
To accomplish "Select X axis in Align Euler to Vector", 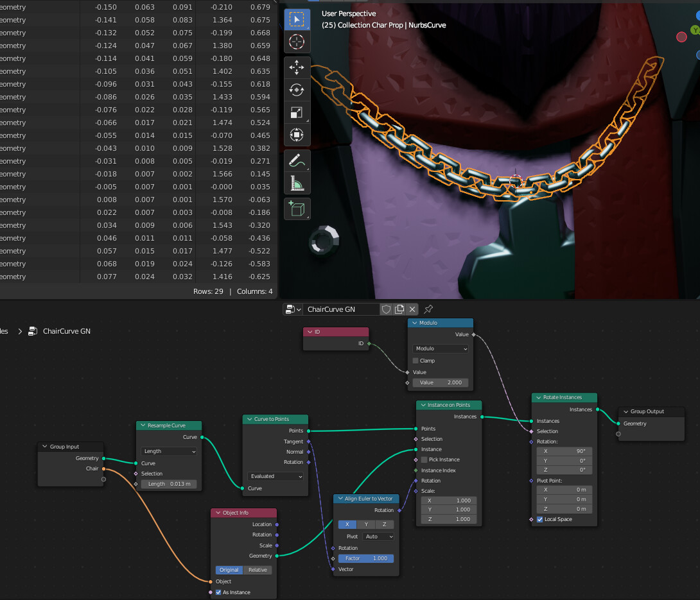I will tap(347, 524).
